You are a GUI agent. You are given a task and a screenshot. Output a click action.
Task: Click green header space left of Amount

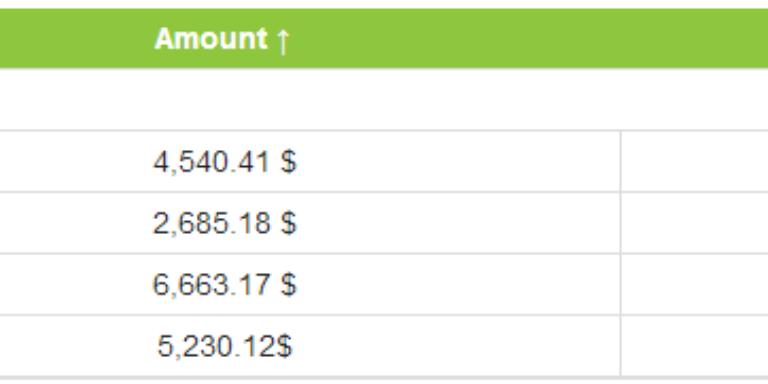(76, 39)
